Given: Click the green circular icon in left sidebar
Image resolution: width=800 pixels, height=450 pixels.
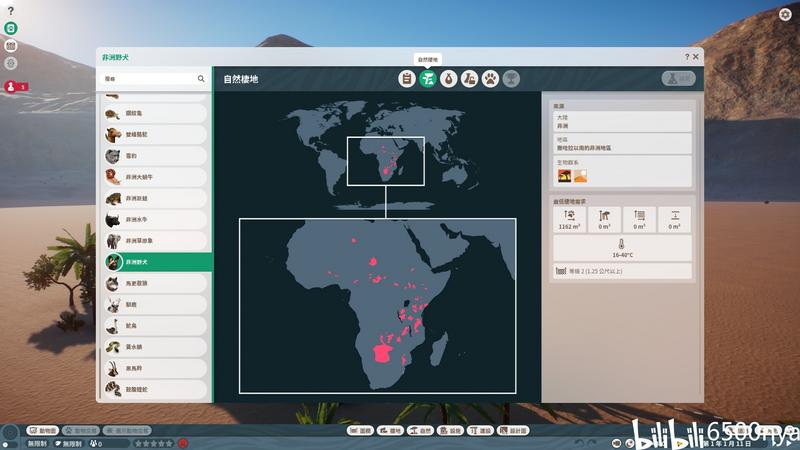Looking at the screenshot, I should (11, 28).
